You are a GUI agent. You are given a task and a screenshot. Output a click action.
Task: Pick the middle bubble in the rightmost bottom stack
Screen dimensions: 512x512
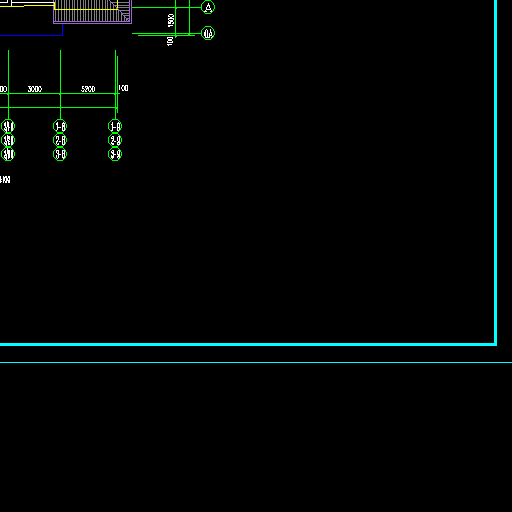pos(115,140)
